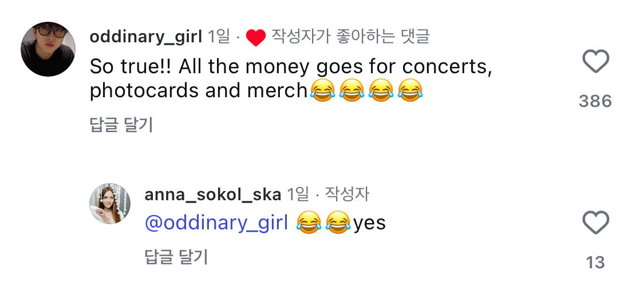
Task: Click 답글 달기 under oddinary_girl's comment
Action: (121, 125)
